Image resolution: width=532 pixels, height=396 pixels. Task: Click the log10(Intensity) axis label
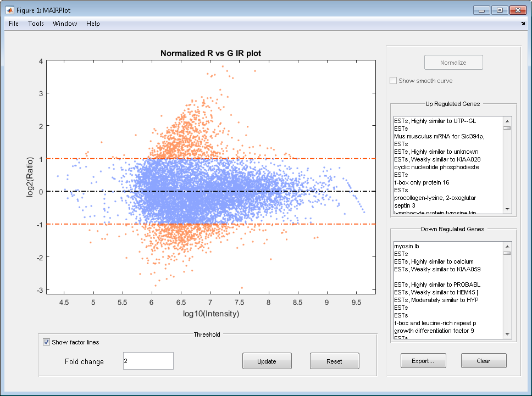211,314
